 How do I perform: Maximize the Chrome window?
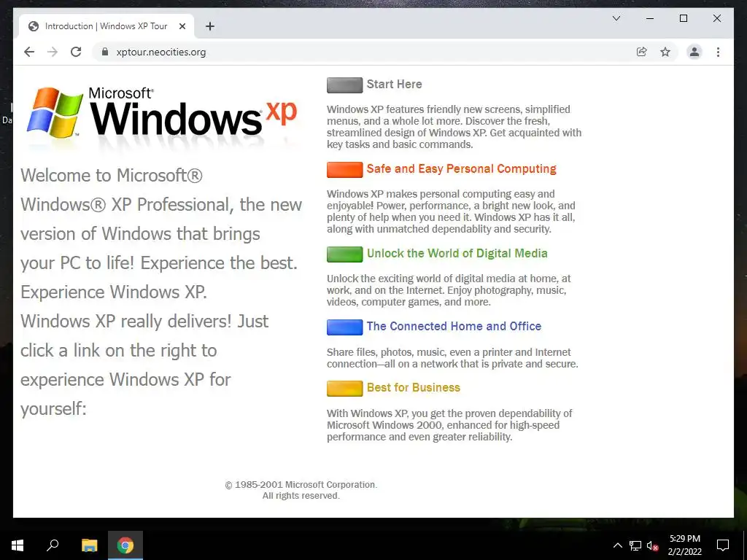(683, 18)
